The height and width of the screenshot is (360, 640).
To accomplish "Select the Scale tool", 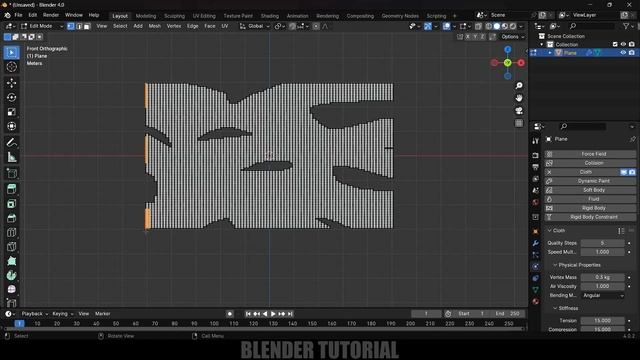I will pos(11,112).
